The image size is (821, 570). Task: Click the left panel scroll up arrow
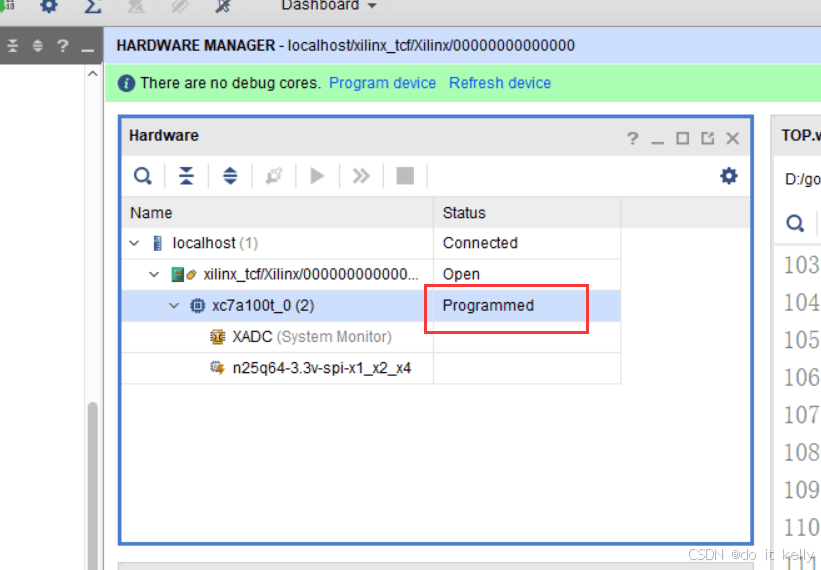coord(93,74)
